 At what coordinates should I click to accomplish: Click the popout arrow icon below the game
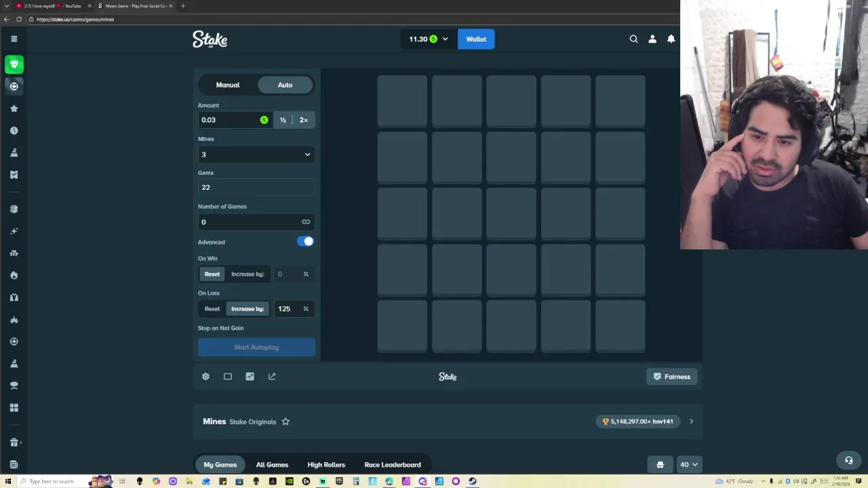272,376
